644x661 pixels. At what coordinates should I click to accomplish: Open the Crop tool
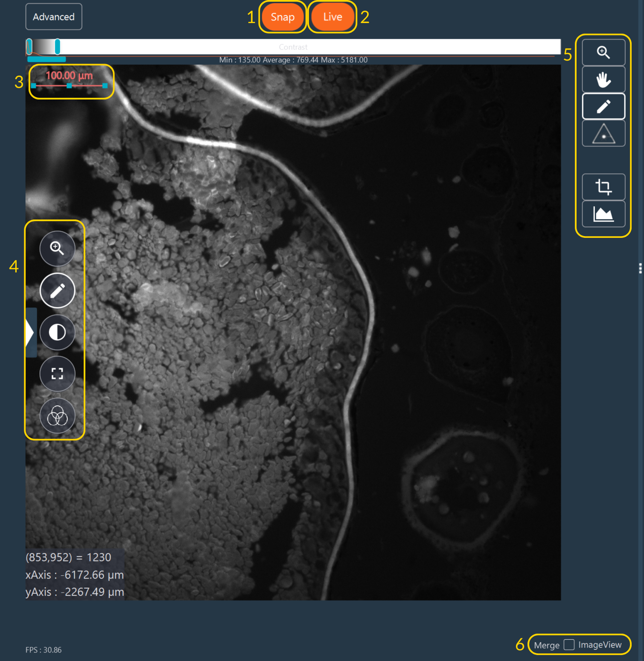point(603,187)
